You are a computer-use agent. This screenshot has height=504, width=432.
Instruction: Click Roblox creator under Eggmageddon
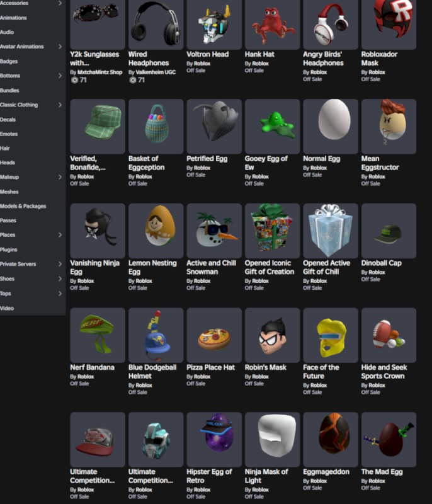pos(319,481)
